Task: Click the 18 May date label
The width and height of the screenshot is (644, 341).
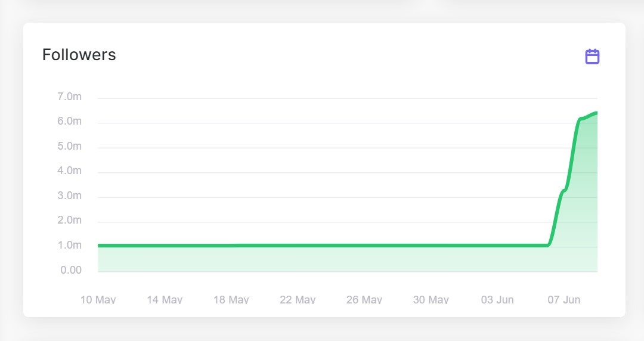Action: tap(231, 299)
